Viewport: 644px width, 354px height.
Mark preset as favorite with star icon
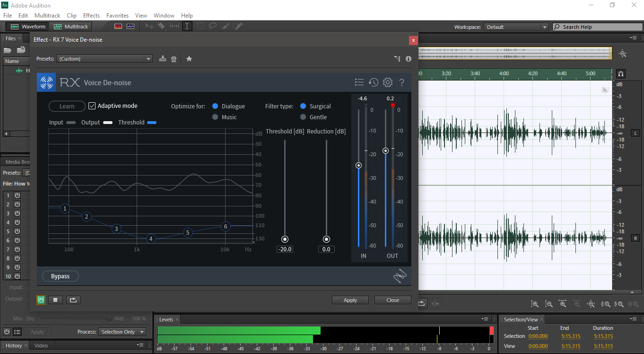point(189,59)
